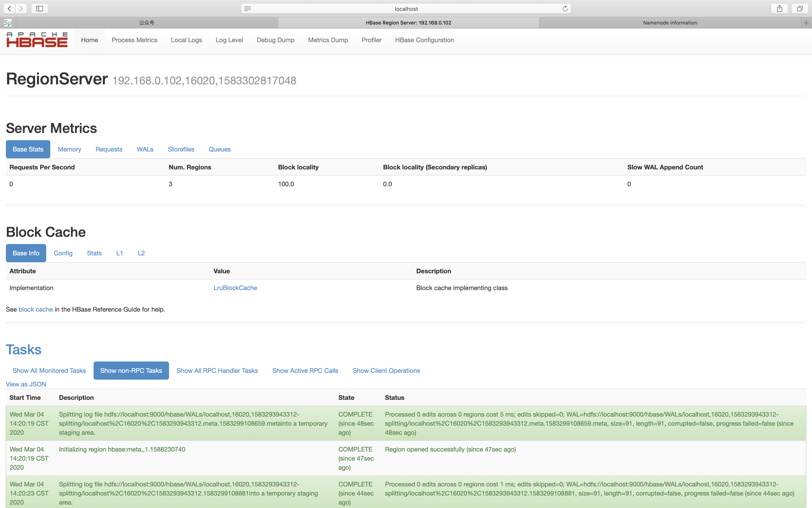
Task: Open the Debug Dump page
Action: pyautogui.click(x=275, y=40)
